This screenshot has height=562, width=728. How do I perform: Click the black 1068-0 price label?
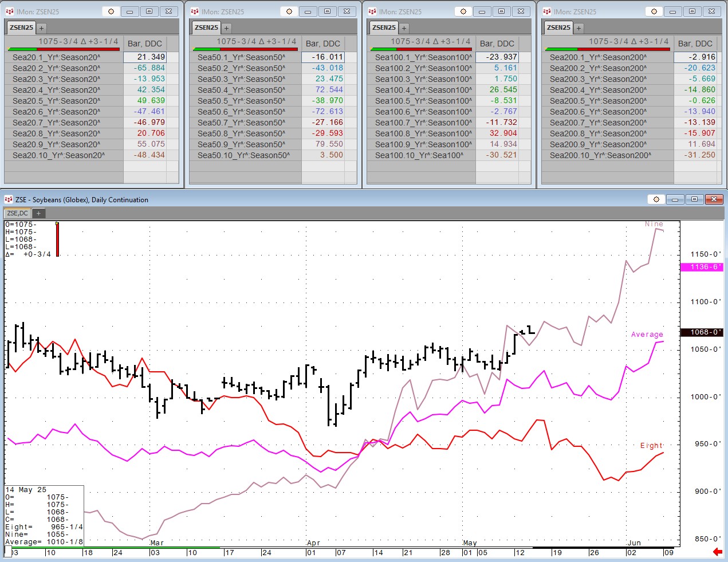[701, 332]
